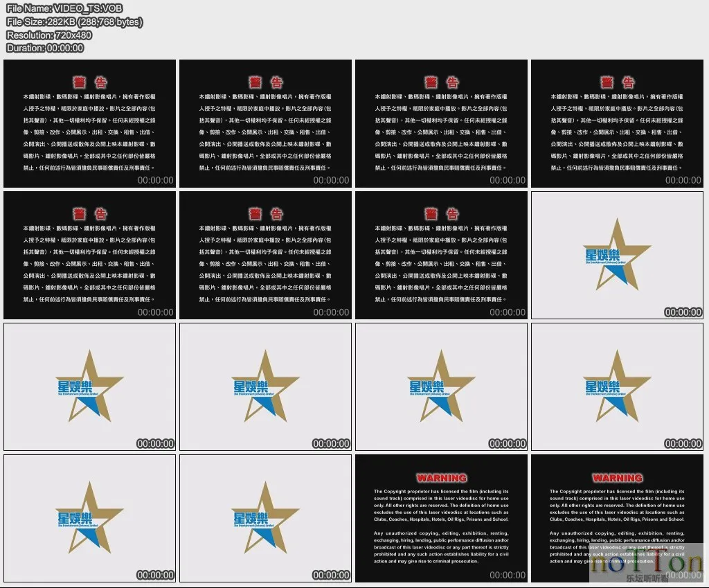The image size is (709, 588).
Task: Click the timestamp on the top-left thumbnail
Action: click(x=156, y=180)
